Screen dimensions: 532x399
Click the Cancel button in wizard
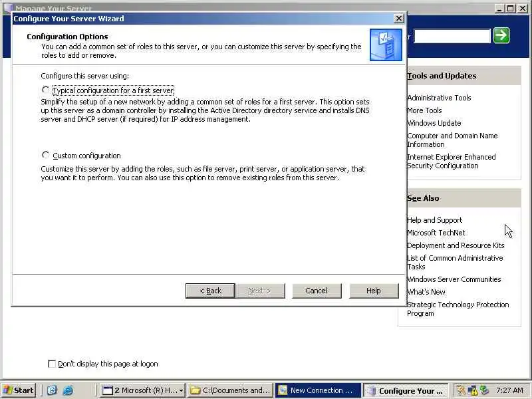tap(317, 291)
